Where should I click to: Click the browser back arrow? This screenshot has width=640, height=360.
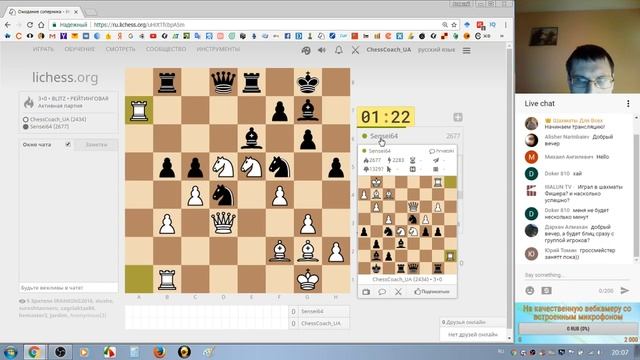pos(7,25)
